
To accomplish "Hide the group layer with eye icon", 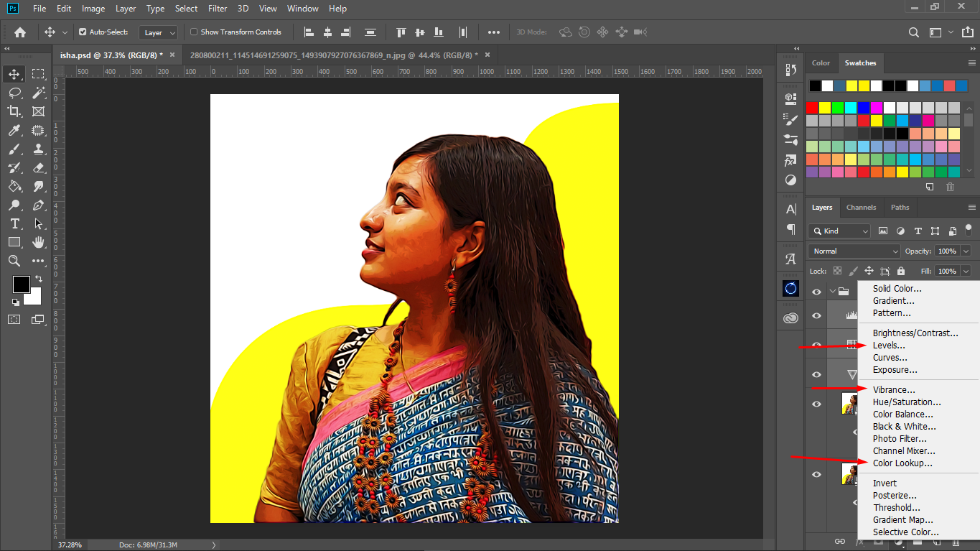I will (x=816, y=292).
